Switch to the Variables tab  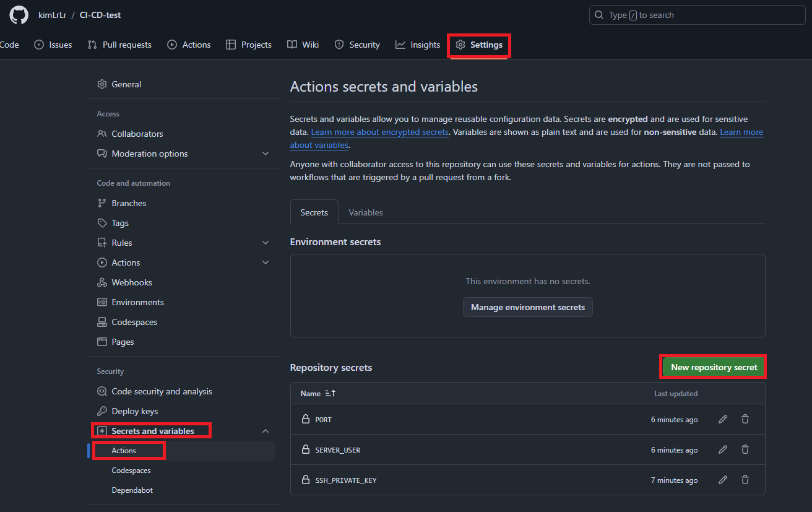pos(366,212)
